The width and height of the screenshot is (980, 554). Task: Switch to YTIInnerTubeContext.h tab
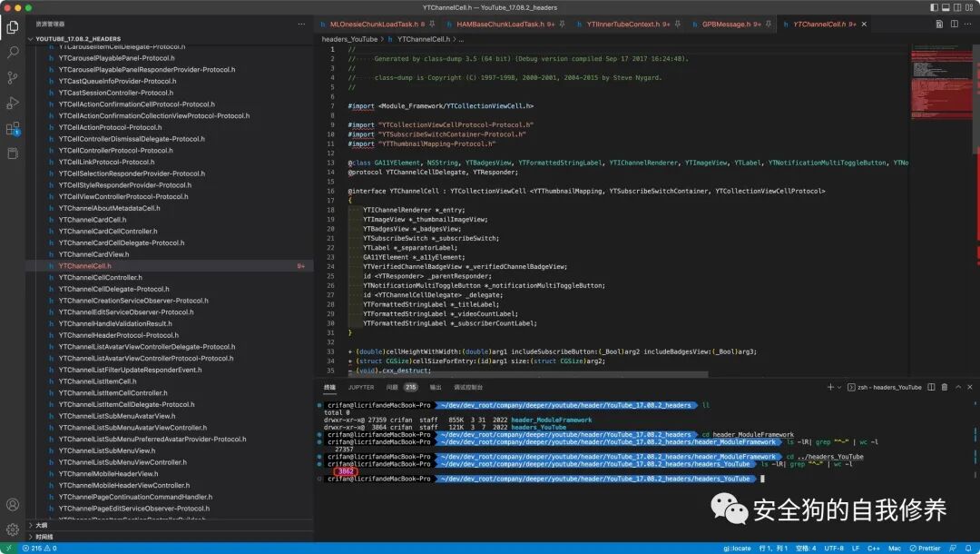tap(623, 24)
